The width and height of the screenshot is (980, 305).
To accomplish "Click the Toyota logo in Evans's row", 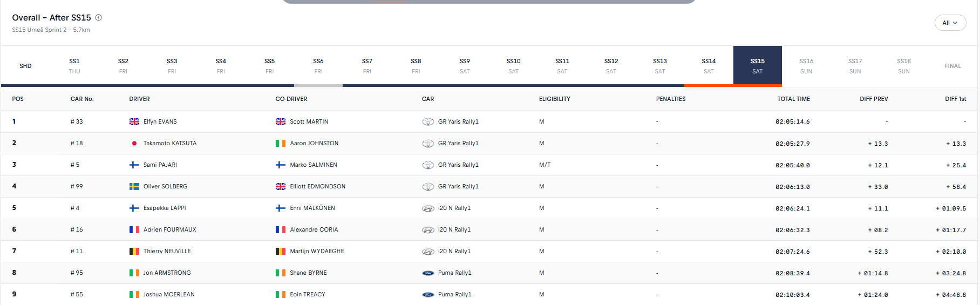I will click(428, 122).
